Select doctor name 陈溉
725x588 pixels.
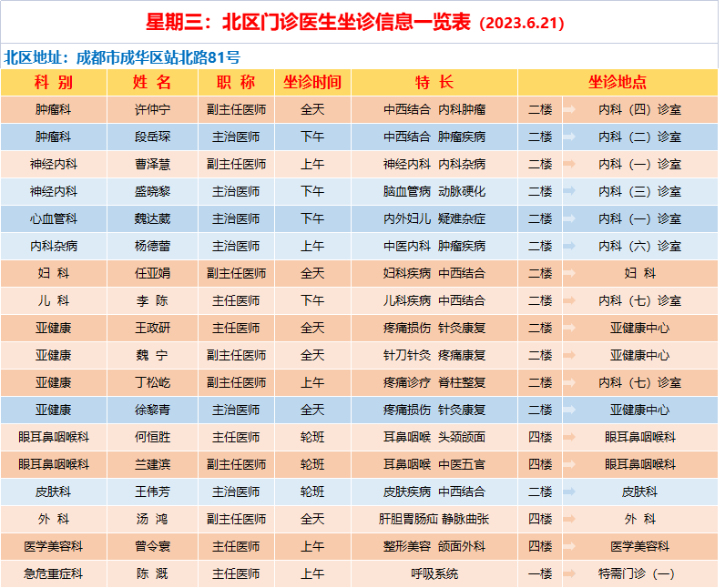coord(153,573)
